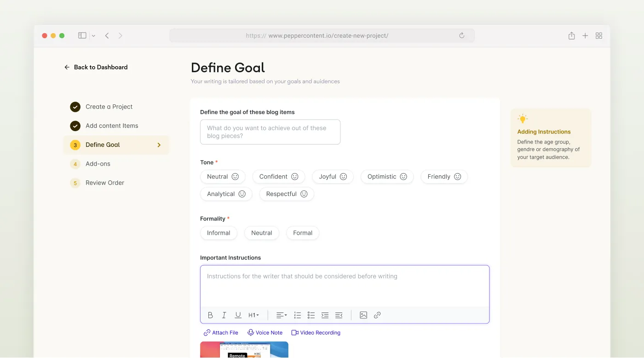Select the Define Goal step
Screen dimensions: 644x358
coord(116,145)
